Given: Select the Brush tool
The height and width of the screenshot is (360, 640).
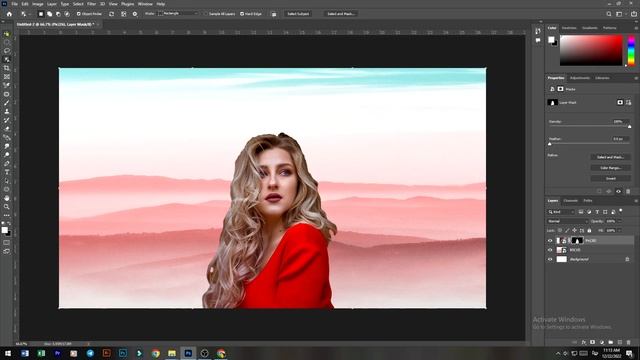Looking at the screenshot, I should (x=7, y=103).
